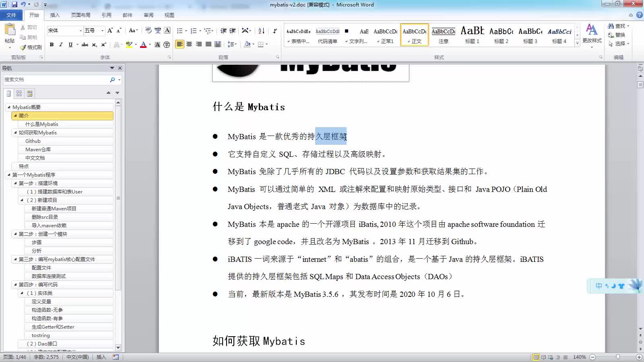Apply the yellow text highlight color
Image resolution: width=644 pixels, height=362 pixels.
point(129,45)
